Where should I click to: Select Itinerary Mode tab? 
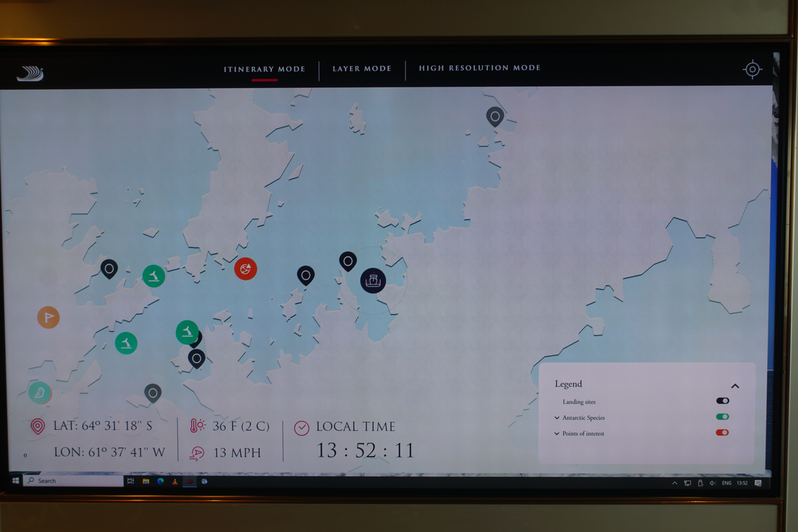(264, 69)
